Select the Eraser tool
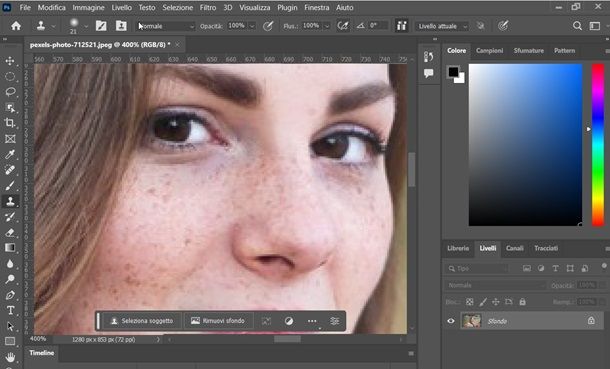 click(10, 233)
